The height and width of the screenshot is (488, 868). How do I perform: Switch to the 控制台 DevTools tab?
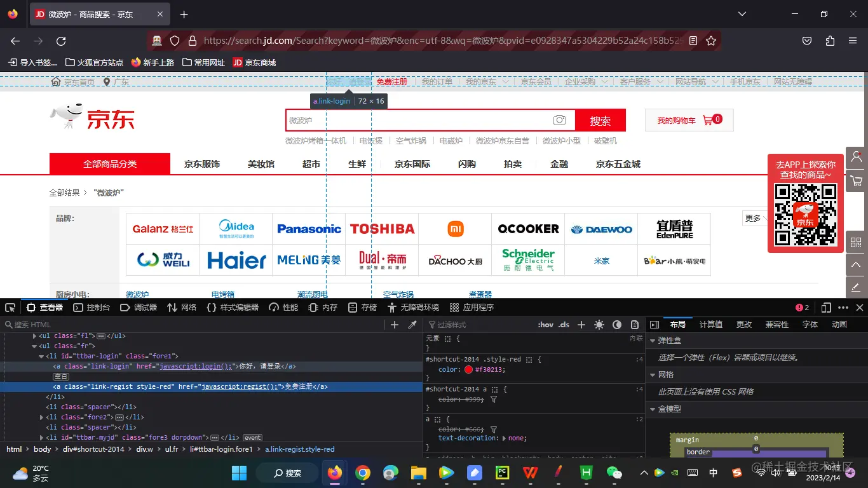coord(92,308)
